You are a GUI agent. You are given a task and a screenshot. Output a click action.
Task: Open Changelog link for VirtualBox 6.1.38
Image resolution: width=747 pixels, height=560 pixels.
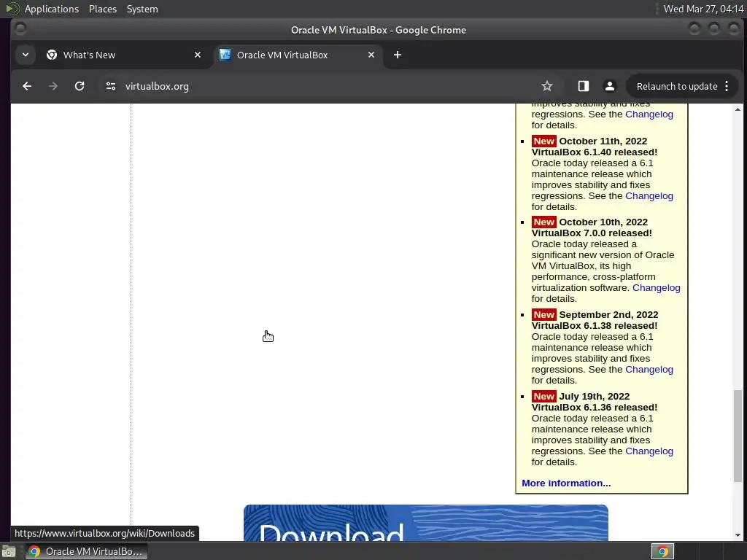[649, 370]
